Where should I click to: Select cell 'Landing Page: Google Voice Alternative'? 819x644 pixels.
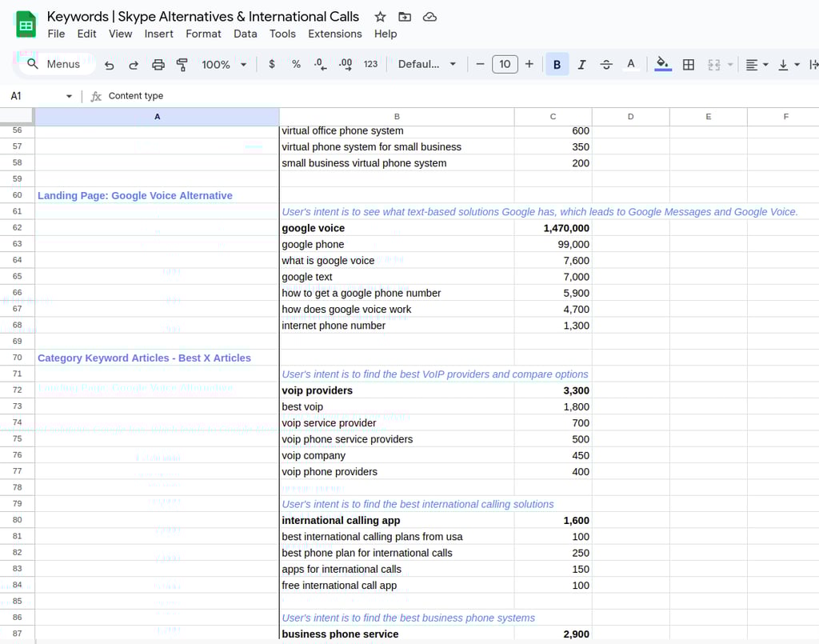click(158, 195)
